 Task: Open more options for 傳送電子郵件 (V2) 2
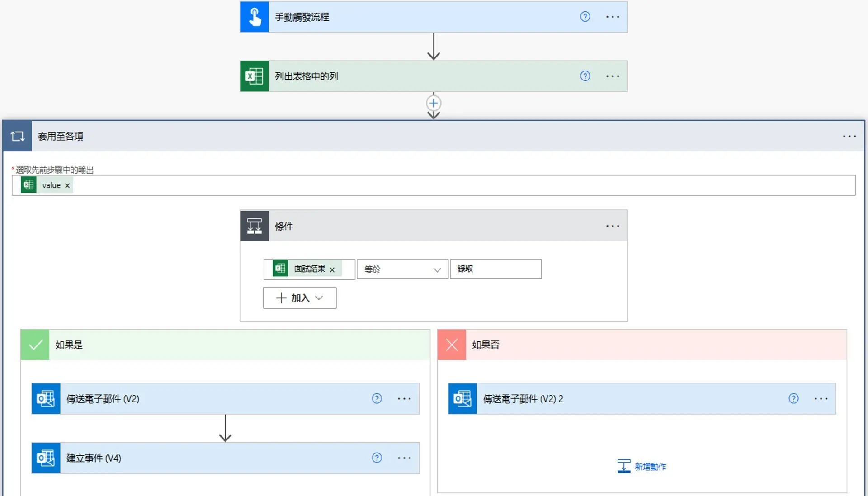[x=821, y=398]
